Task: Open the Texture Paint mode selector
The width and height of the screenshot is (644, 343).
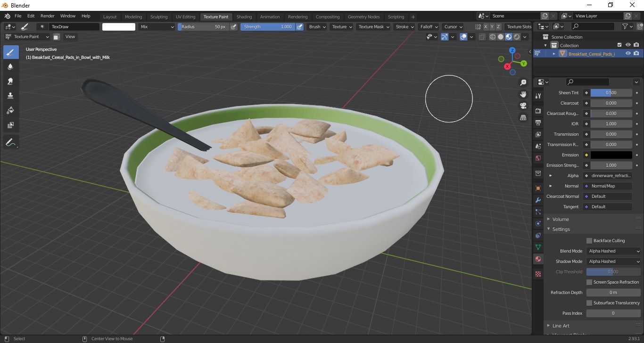Action: [x=27, y=37]
